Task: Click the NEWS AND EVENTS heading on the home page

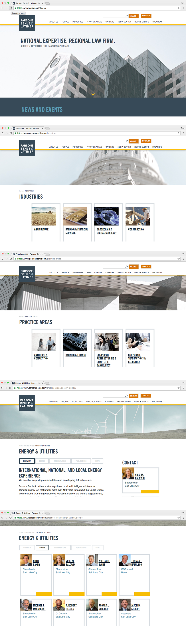Action: click(42, 110)
